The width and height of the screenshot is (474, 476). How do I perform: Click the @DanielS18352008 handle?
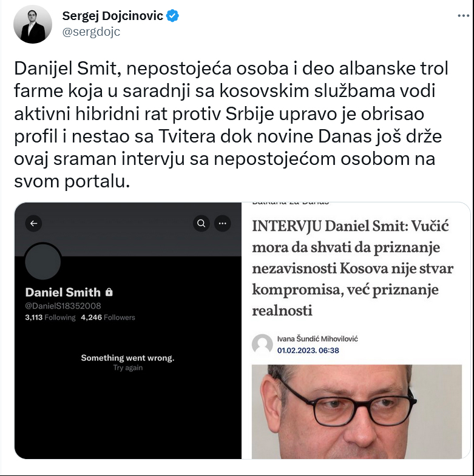point(63,306)
